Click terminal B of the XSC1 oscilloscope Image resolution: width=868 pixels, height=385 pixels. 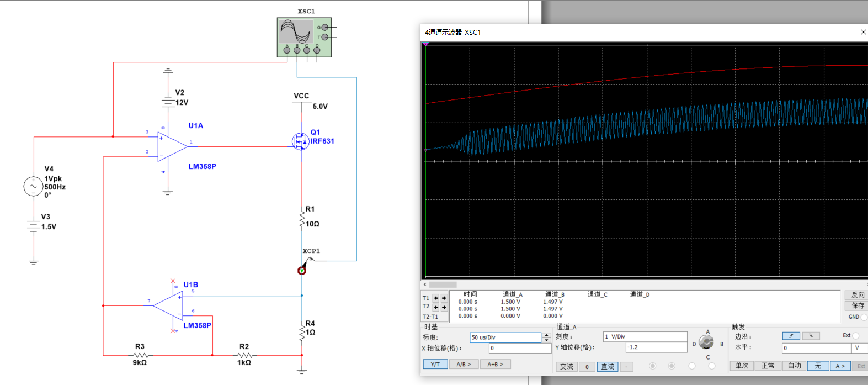[x=297, y=50]
